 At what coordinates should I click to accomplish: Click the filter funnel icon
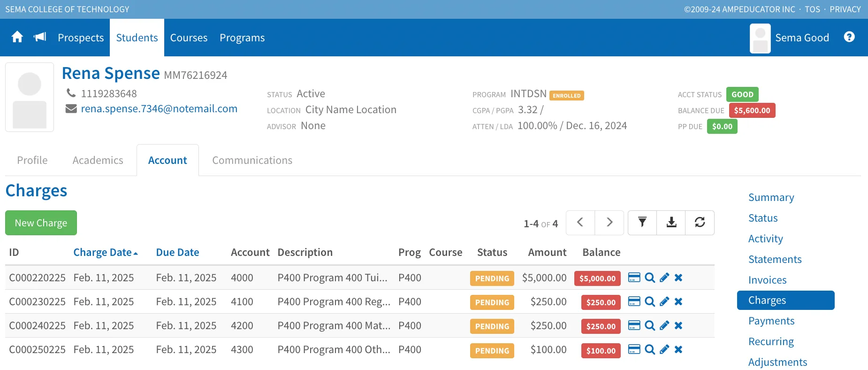pos(642,223)
